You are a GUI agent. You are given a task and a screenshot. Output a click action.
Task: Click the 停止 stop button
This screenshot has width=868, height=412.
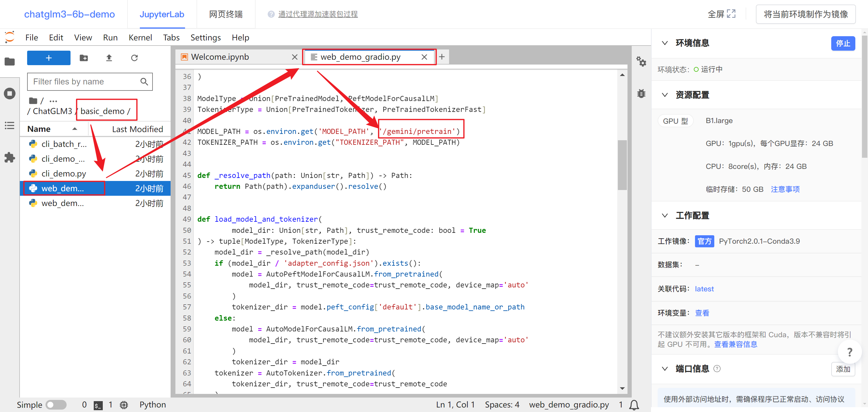tap(843, 43)
